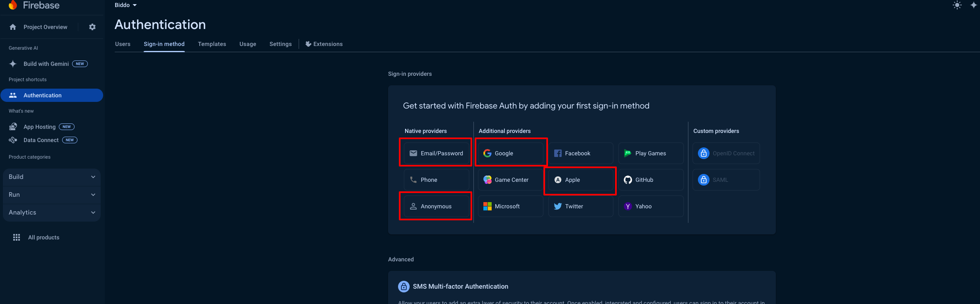
Task: Add GitHub sign-in provider
Action: point(651,180)
